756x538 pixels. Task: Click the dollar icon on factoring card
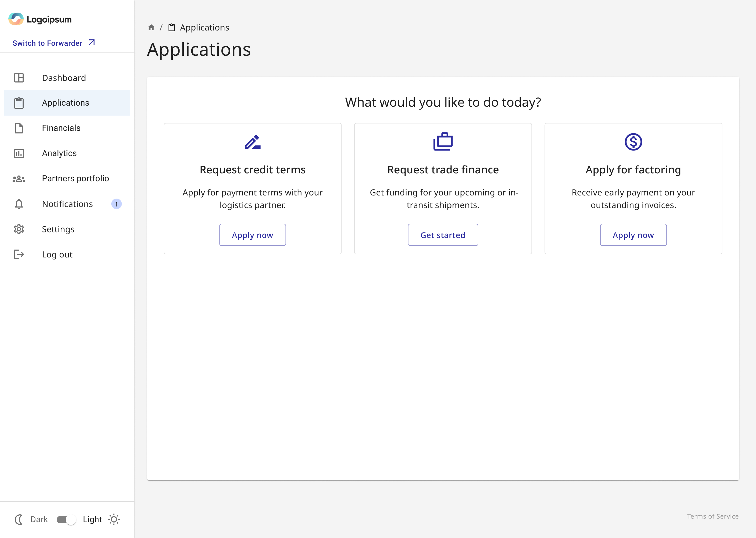point(633,142)
